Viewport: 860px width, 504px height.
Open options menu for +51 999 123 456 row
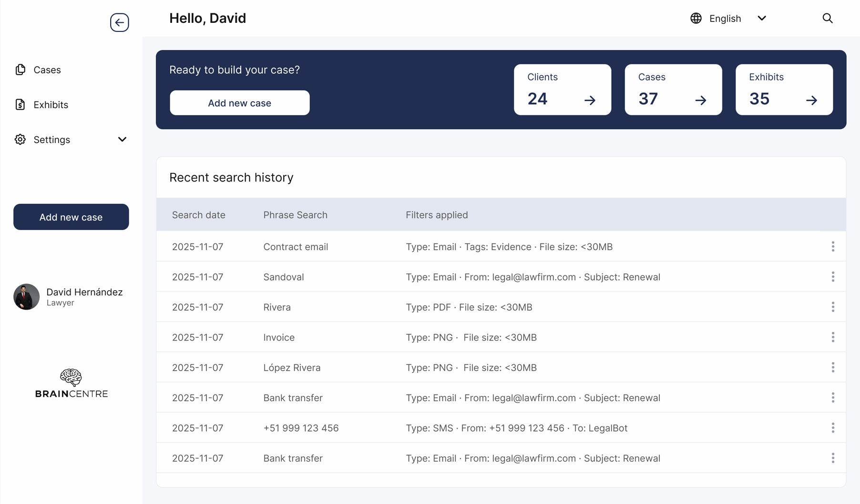pyautogui.click(x=833, y=428)
